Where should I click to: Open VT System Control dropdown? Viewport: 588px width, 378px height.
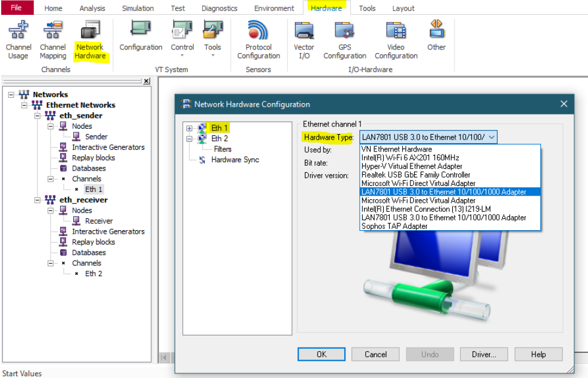tap(182, 39)
